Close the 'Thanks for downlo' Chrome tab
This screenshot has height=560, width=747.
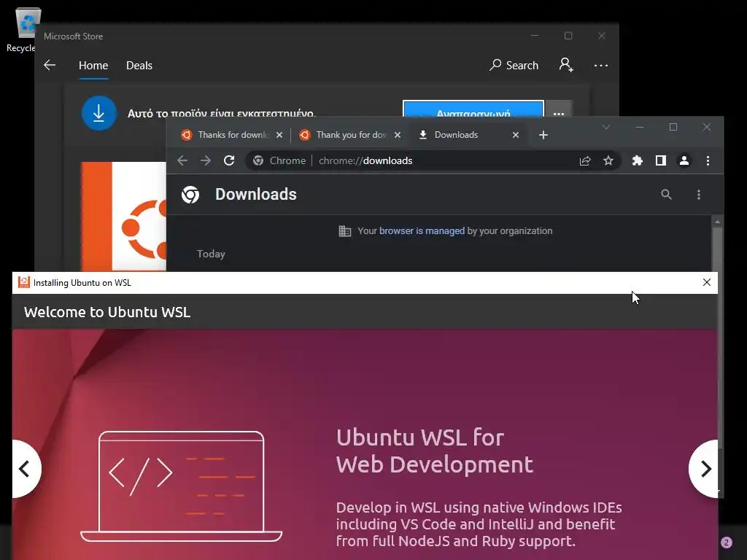[279, 135]
